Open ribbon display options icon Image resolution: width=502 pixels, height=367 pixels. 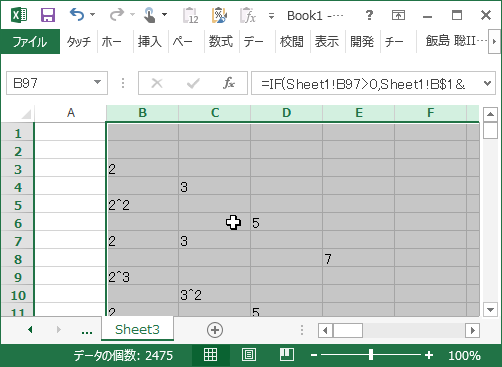tap(398, 15)
